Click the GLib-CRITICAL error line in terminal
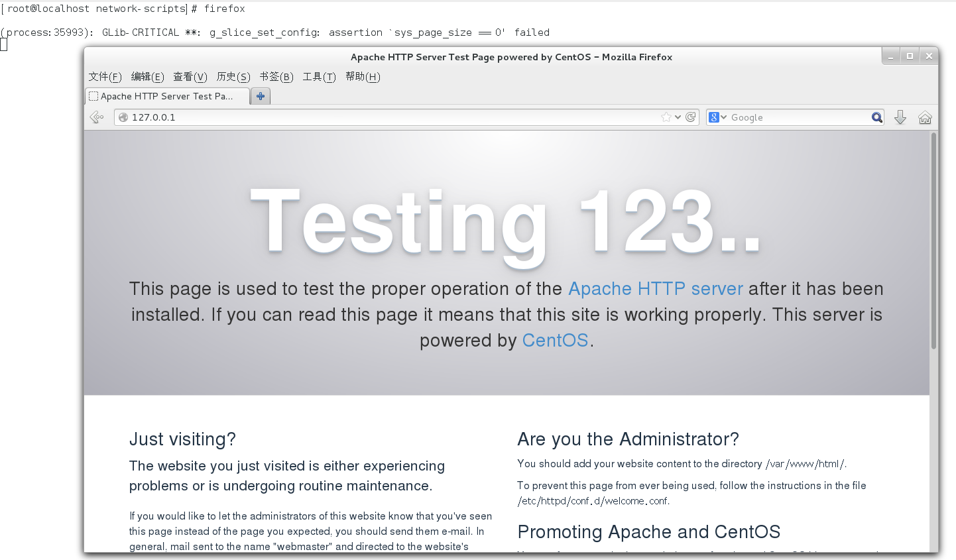Screen dimensions: 956x560 tap(275, 32)
